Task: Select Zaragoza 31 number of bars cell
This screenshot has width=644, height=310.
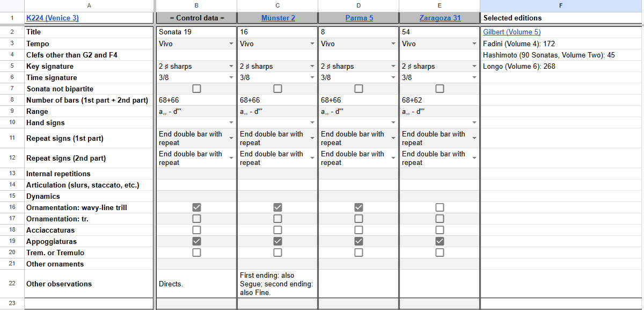Action: (439, 100)
